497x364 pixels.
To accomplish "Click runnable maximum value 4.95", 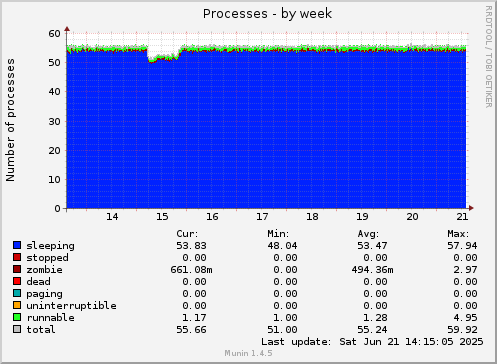I will pos(465,318).
